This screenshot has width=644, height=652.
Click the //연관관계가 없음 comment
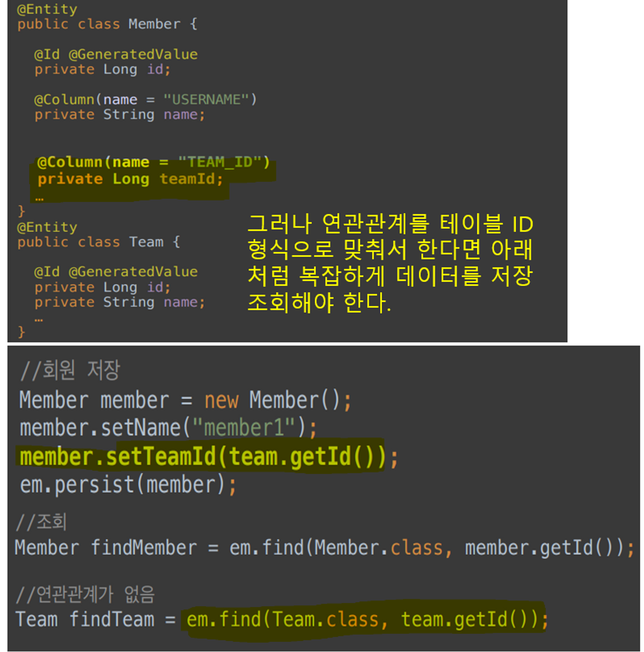(85, 595)
